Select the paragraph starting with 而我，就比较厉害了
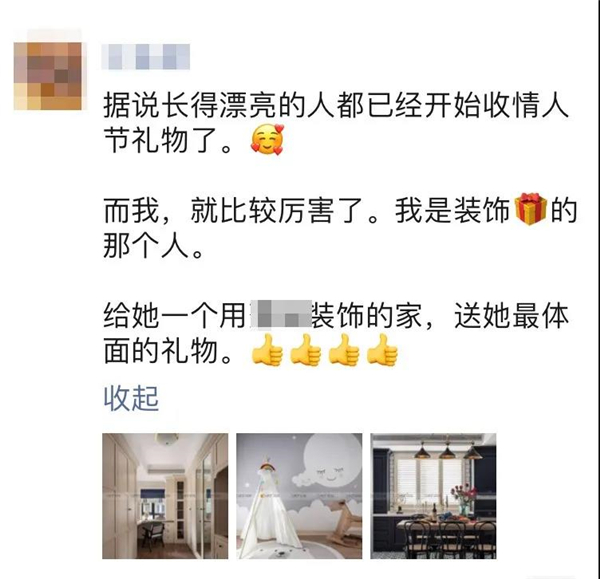The width and height of the screenshot is (600, 579). click(x=340, y=228)
